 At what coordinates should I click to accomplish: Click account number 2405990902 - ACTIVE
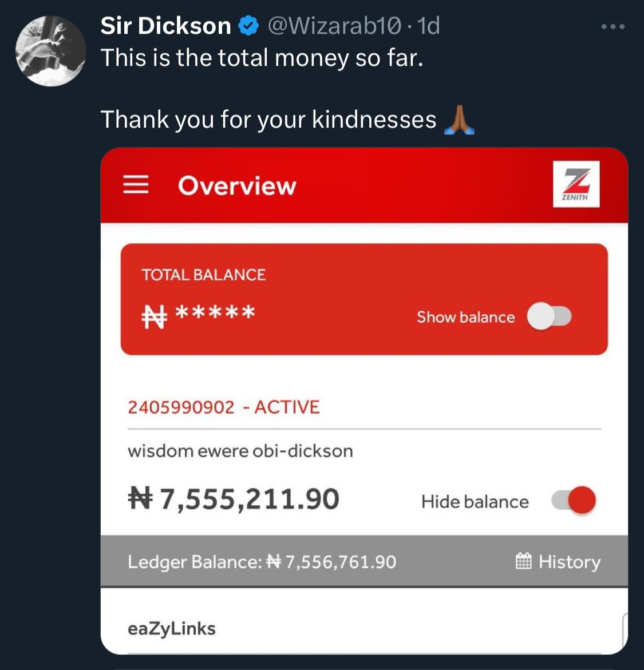pyautogui.click(x=224, y=407)
